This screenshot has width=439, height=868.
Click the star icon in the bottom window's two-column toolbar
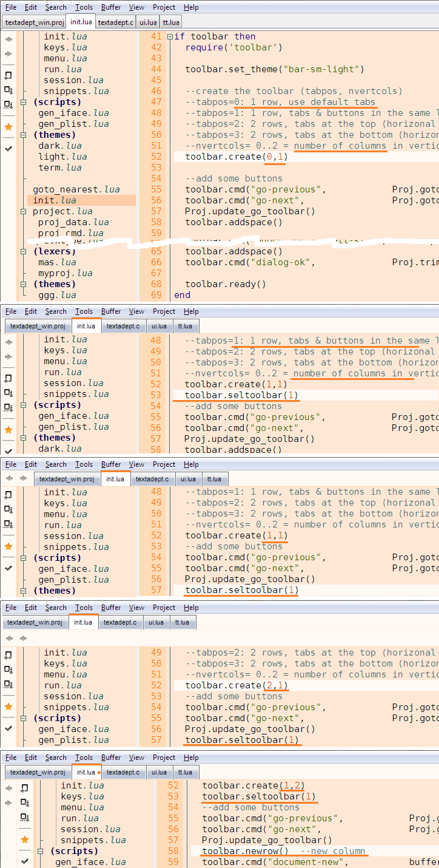[x=25, y=839]
